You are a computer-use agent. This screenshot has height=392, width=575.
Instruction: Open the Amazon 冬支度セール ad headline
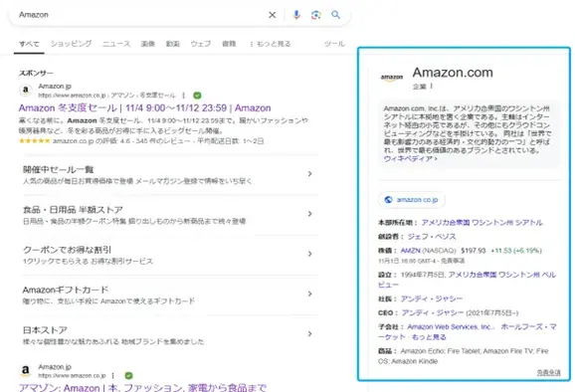point(145,108)
